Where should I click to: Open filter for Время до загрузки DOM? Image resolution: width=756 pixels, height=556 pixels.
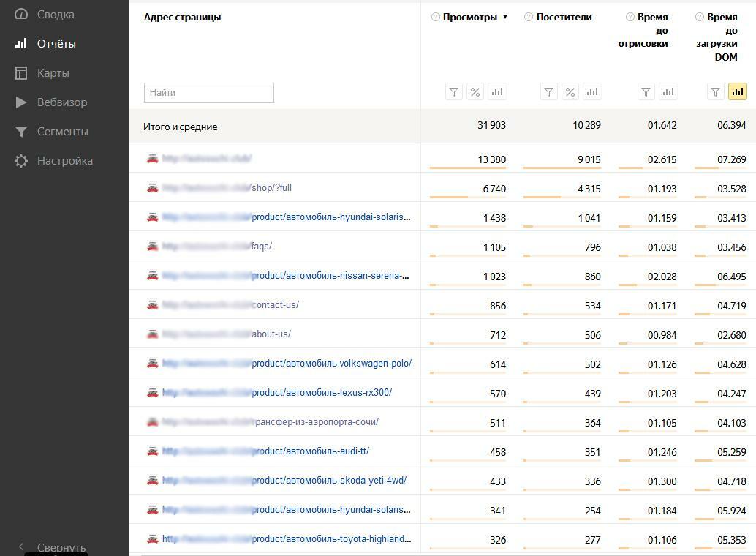click(716, 92)
